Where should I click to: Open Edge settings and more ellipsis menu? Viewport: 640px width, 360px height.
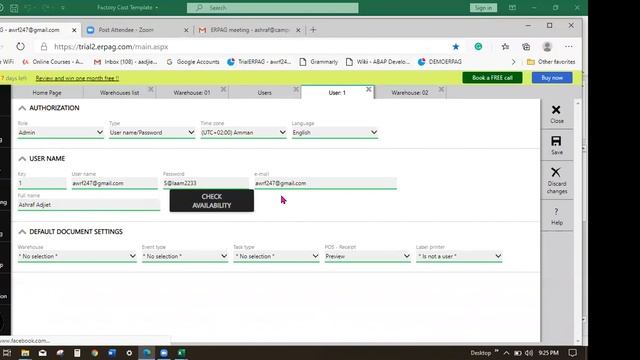[x=569, y=47]
